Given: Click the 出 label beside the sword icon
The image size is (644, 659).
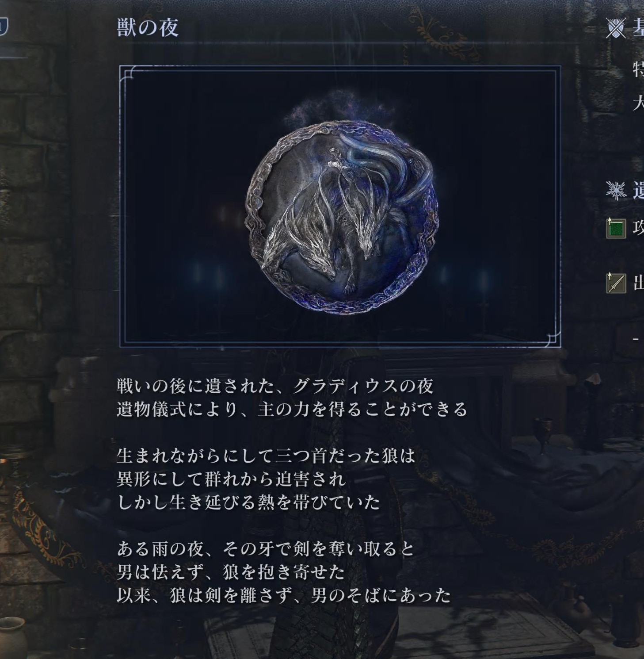Looking at the screenshot, I should (x=638, y=283).
